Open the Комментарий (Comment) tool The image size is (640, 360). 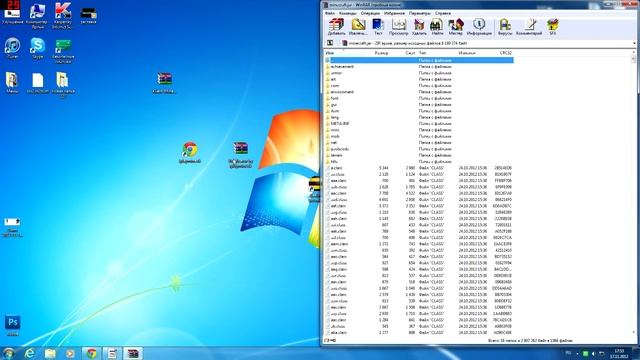529,27
